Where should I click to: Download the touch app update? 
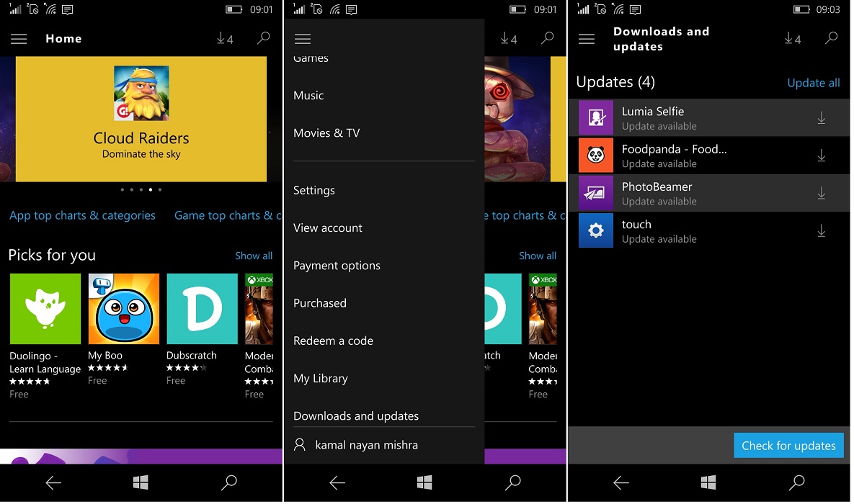pyautogui.click(x=821, y=230)
